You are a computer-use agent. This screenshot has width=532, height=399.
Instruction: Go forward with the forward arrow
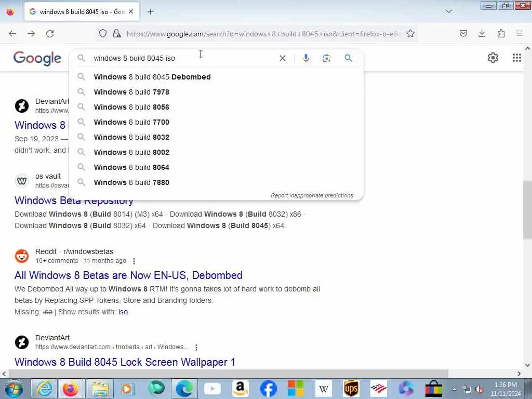coord(31,34)
